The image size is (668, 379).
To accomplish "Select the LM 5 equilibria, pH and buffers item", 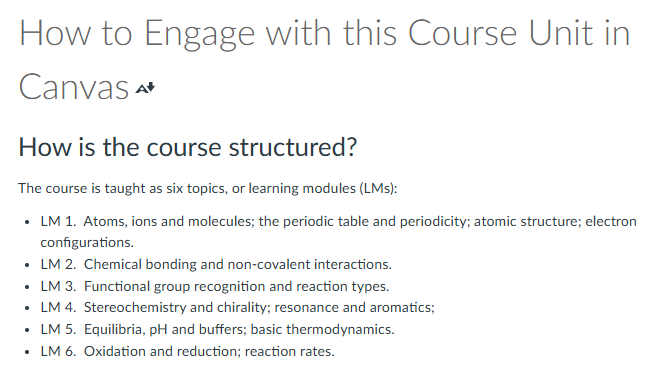I will click(x=217, y=329).
